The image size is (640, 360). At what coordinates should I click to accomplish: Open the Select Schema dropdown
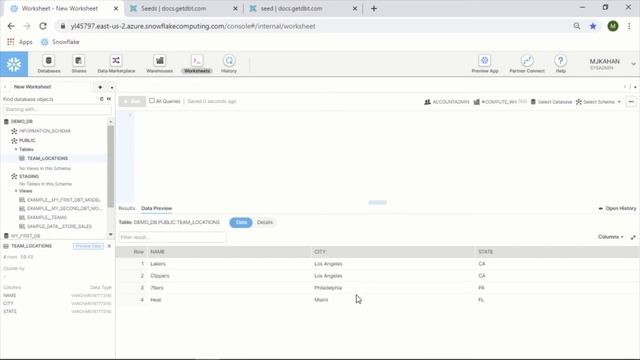pyautogui.click(x=598, y=102)
